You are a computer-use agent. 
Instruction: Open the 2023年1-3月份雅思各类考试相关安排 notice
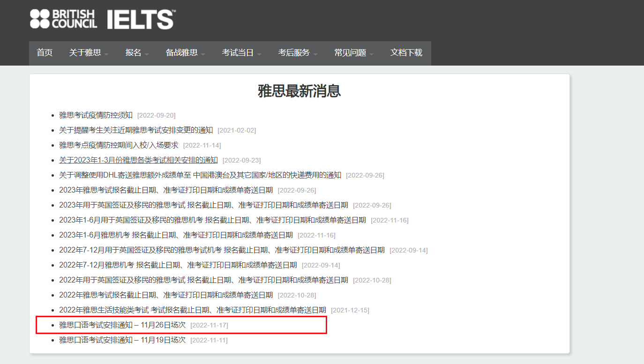pos(138,160)
